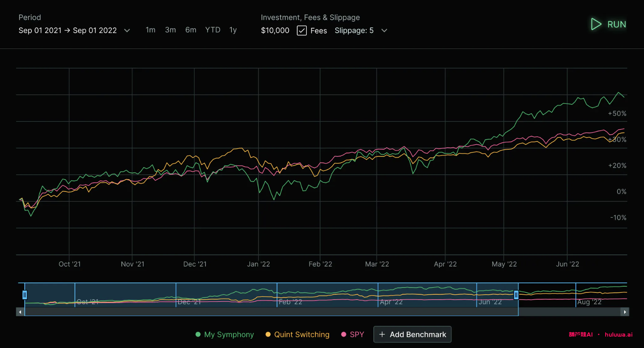Image resolution: width=644 pixels, height=348 pixels.
Task: Click the Dec '21 navigator marker
Action: pyautogui.click(x=189, y=302)
